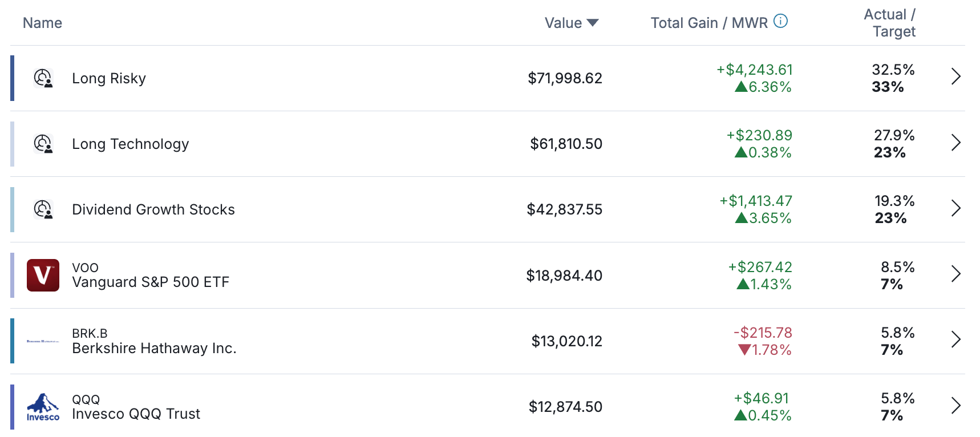
Task: Click the Invesco QQQ logo icon
Action: click(43, 407)
